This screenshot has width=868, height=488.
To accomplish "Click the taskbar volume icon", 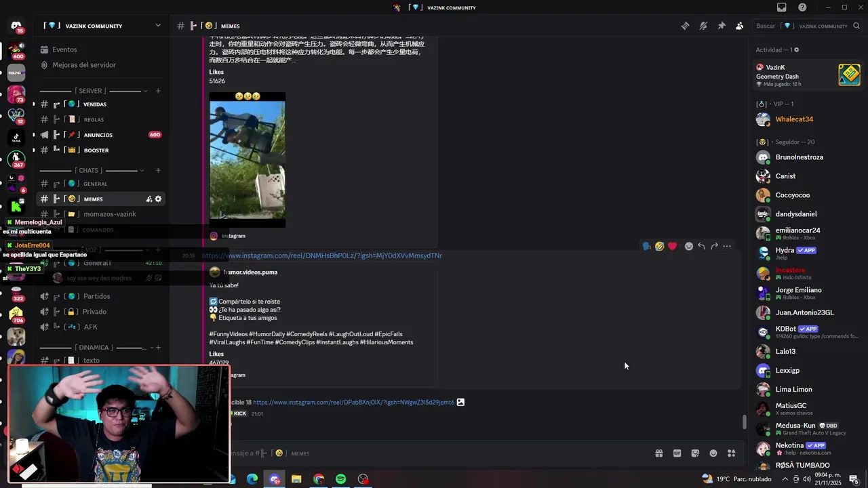I will (x=807, y=479).
